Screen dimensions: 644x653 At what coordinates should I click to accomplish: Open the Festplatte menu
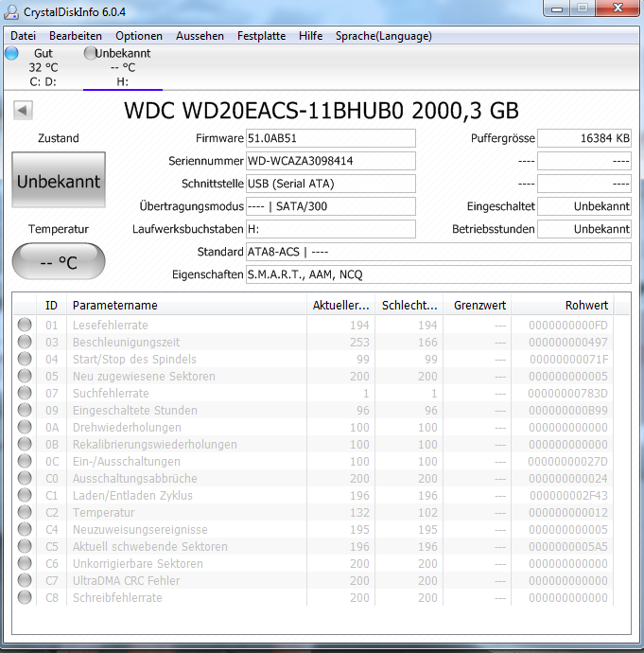coord(261,36)
